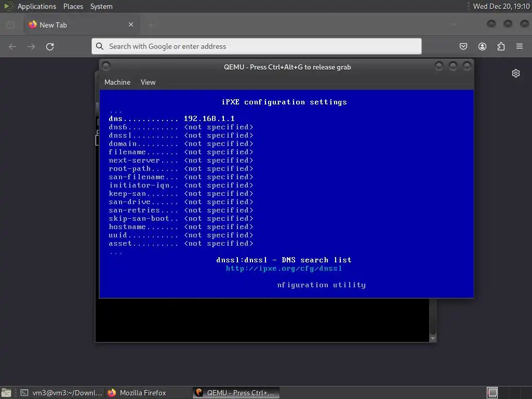Select the asset setting row
Image resolution: width=532 pixels, height=399 pixels.
(x=181, y=243)
